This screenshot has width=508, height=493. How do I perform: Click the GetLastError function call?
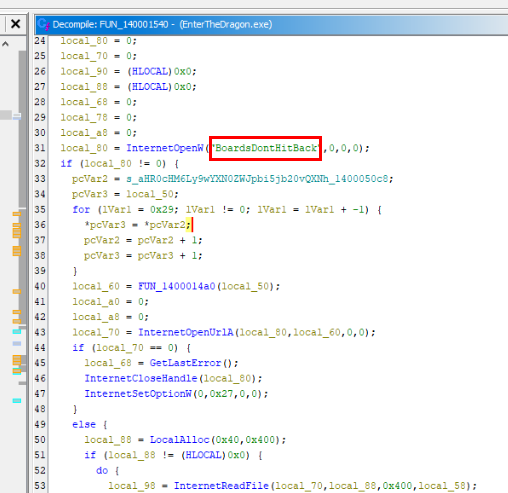tap(185, 363)
